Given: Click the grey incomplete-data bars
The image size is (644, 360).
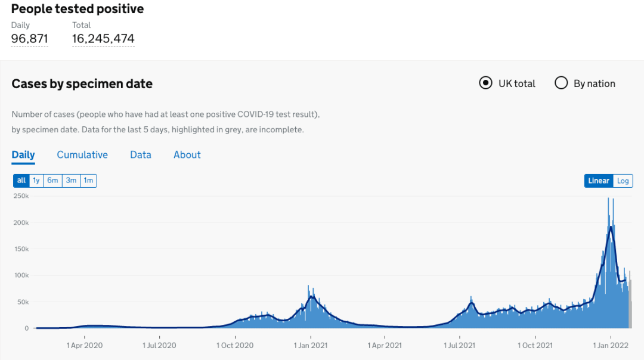Looking at the screenshot, I should tap(628, 304).
